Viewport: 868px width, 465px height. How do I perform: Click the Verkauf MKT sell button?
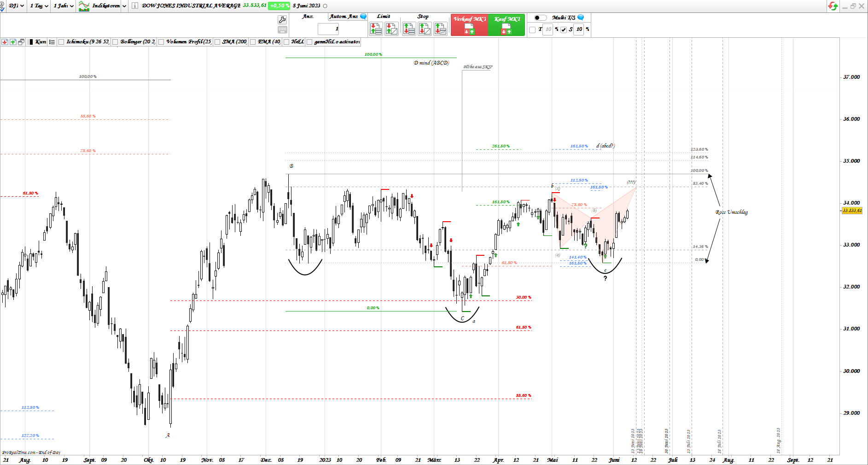pos(469,24)
